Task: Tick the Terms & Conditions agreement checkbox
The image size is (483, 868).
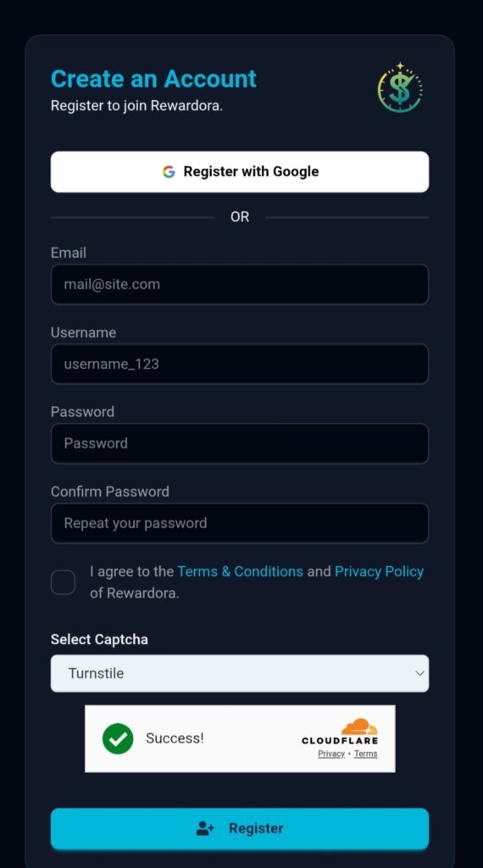Action: tap(63, 582)
